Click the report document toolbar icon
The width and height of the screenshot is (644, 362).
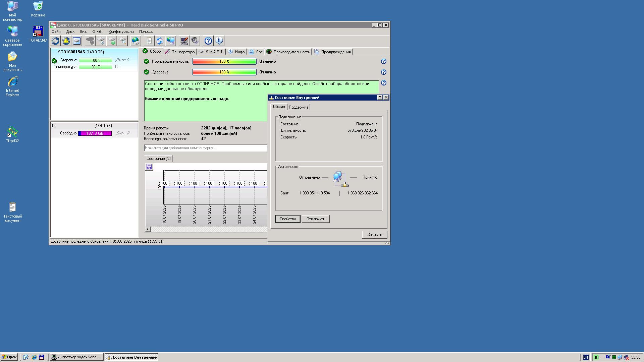[x=149, y=41]
